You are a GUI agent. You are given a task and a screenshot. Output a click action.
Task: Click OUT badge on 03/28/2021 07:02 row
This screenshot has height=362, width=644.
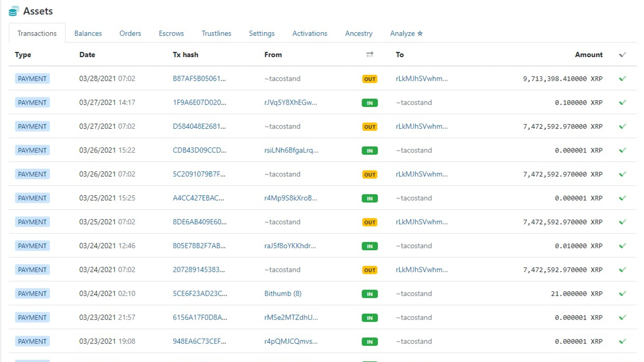coord(369,79)
